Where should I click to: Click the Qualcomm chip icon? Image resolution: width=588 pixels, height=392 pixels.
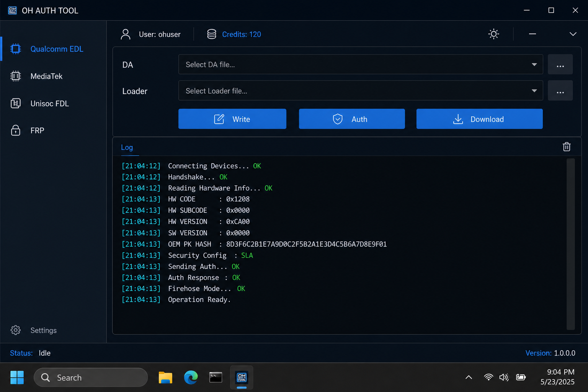[x=16, y=49]
